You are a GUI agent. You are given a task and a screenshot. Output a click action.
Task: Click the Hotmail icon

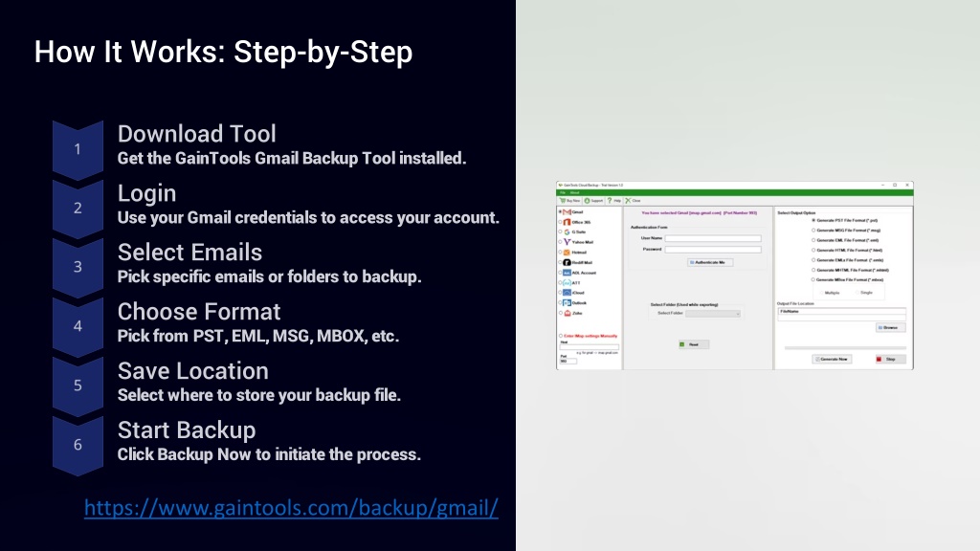tap(567, 253)
